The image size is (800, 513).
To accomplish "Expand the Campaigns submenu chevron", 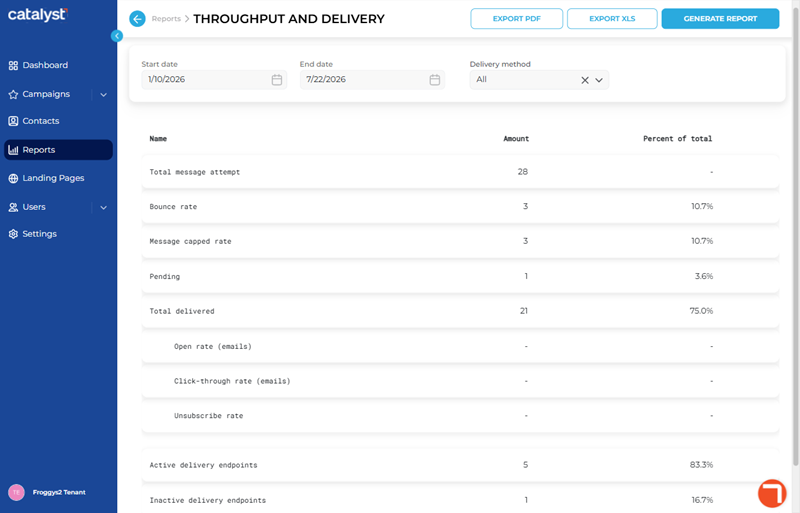I will pos(104,94).
